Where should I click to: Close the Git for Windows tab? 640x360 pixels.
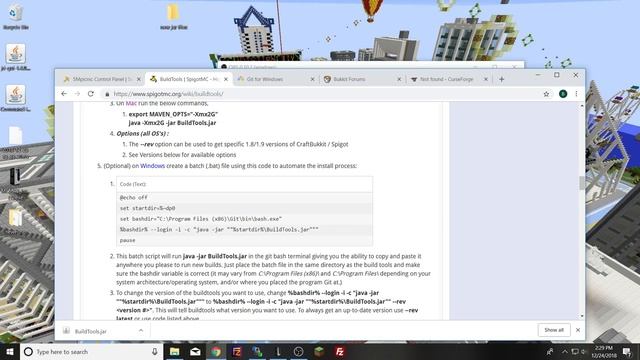(313, 79)
